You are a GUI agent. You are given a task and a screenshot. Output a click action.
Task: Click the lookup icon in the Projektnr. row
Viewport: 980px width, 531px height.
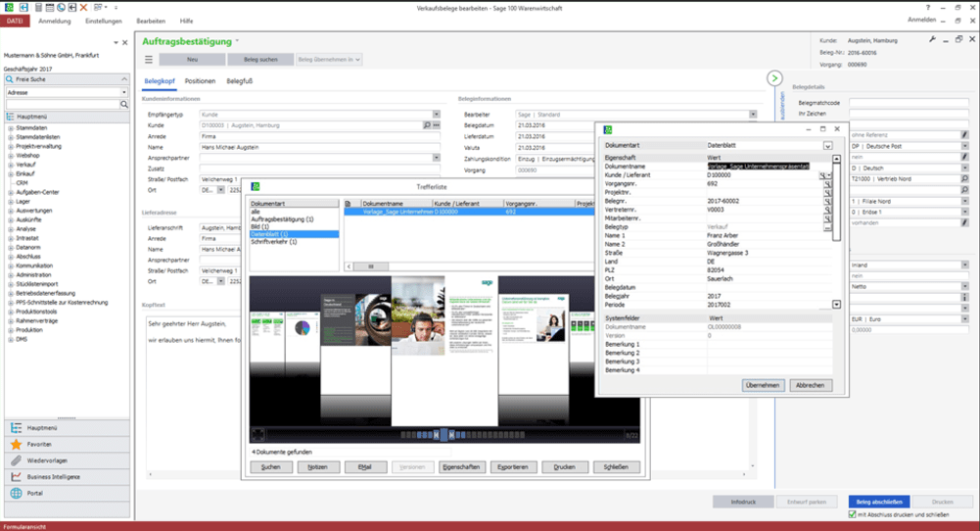[x=827, y=193]
